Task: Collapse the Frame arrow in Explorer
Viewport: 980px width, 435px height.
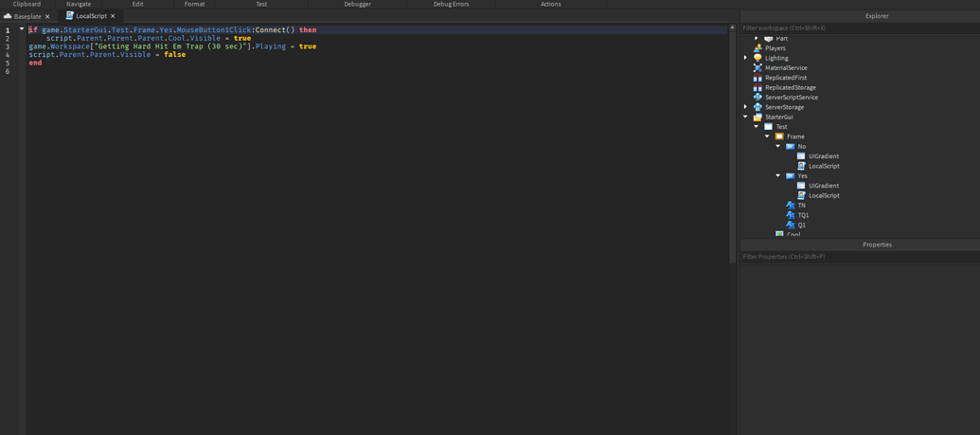Action: coord(767,136)
